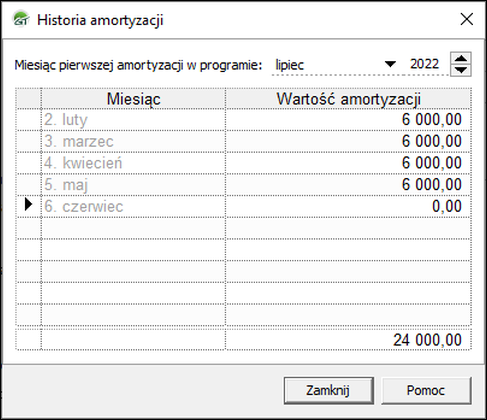The height and width of the screenshot is (420, 487).
Task: Increase the year with the up spinner arrow
Action: (461, 58)
